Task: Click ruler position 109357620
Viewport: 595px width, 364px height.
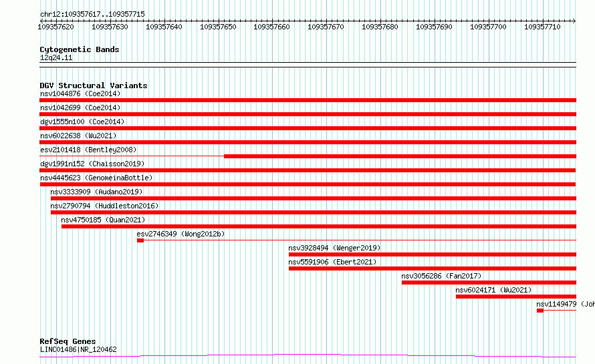Action: pyautogui.click(x=55, y=27)
